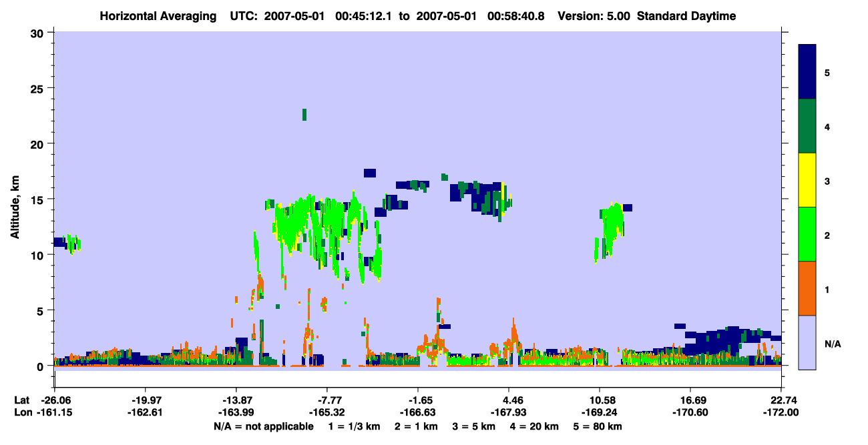Click the 15 km altitude tick label
Viewport: 868px width, 445px height.
pos(39,199)
